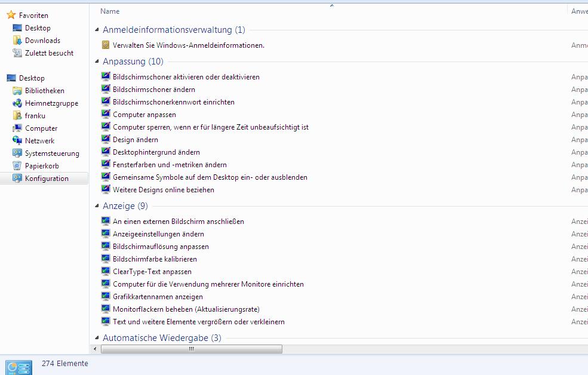The image size is (588, 375).
Task: Click the Anmeldeinformationsverwaltung vault icon
Action: pyautogui.click(x=106, y=45)
